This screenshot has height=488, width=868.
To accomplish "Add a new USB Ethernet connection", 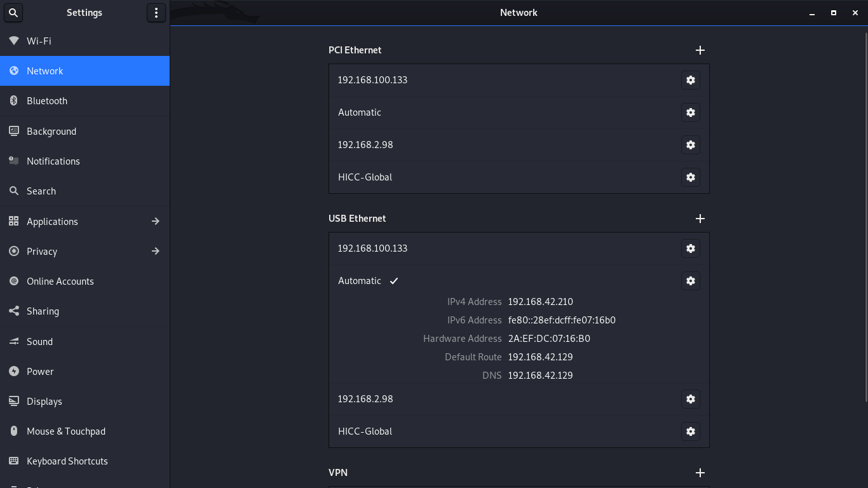I will (700, 219).
